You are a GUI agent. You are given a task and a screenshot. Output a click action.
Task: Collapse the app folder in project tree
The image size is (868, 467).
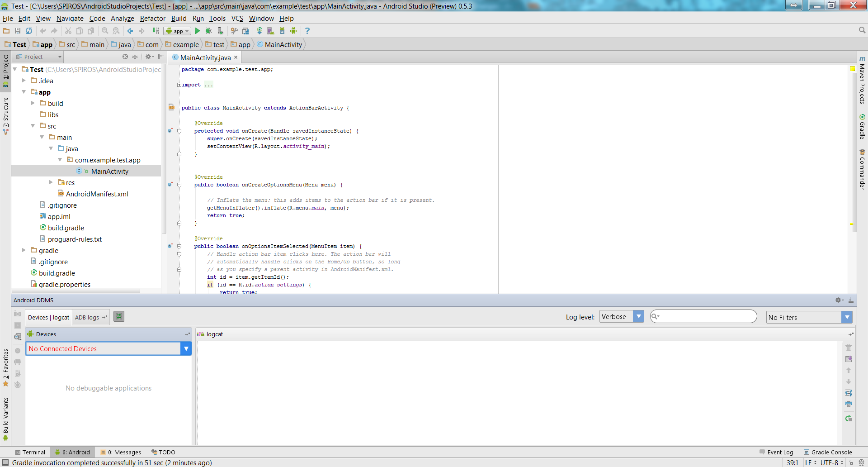click(x=24, y=92)
